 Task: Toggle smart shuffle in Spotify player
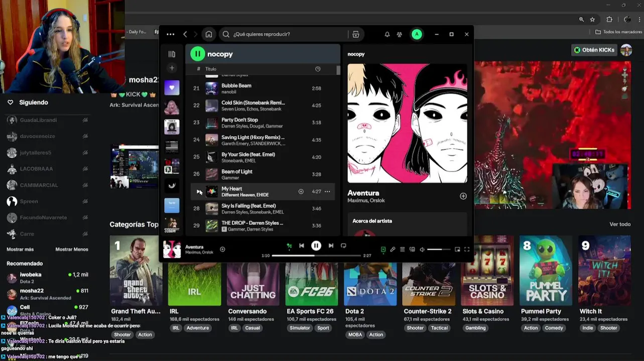pos(289,246)
